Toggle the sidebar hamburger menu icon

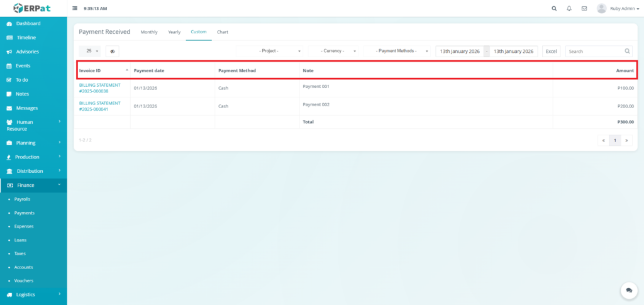(75, 9)
